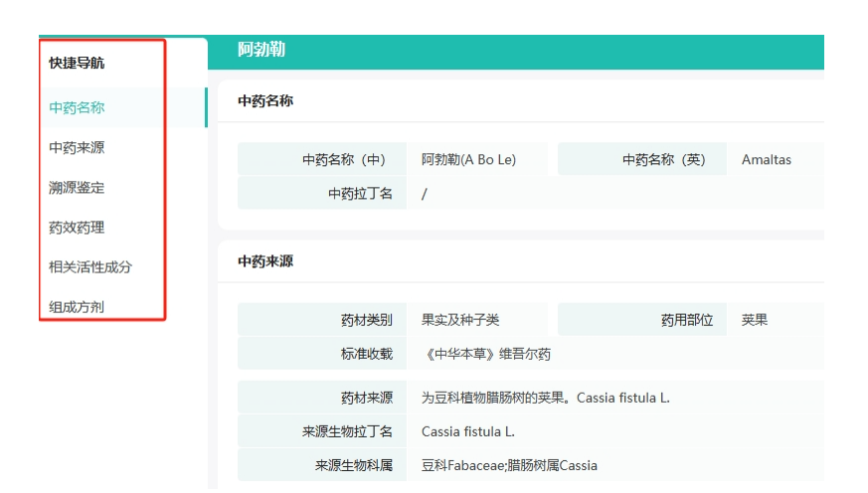Click 相关活性成分 in the quick navigation
This screenshot has height=493, width=868.
coord(90,267)
